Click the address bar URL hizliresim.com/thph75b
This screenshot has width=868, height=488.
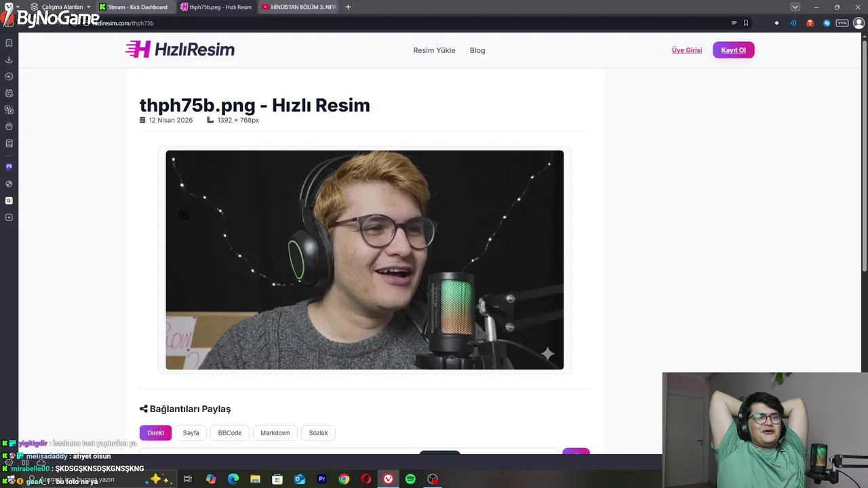pos(123,23)
